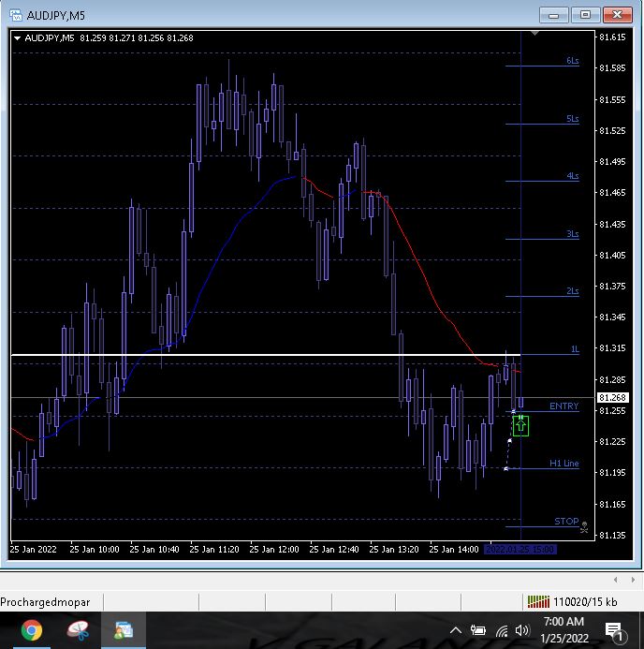The width and height of the screenshot is (644, 649).
Task: Select the 3Ls level label
Action: click(573, 234)
